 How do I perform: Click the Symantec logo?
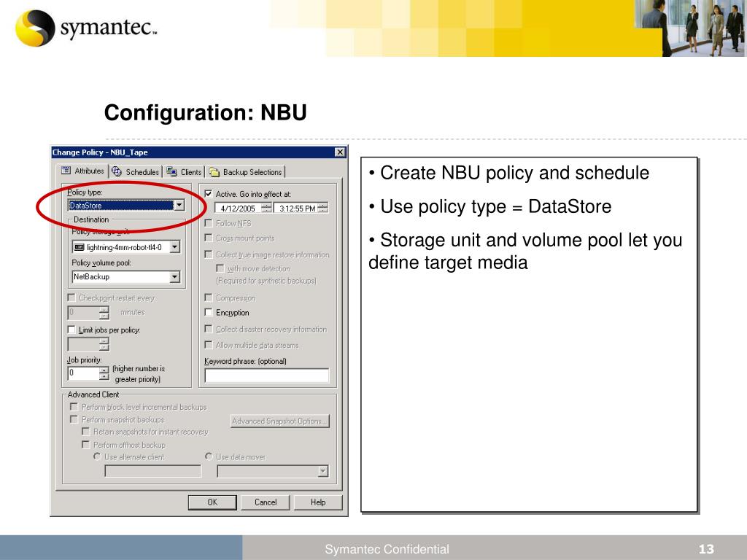click(86, 28)
